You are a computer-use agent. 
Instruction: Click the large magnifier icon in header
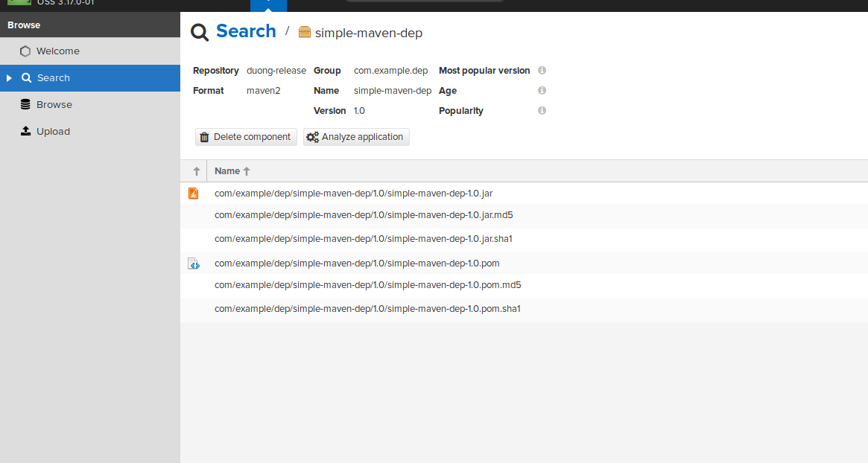pos(200,33)
